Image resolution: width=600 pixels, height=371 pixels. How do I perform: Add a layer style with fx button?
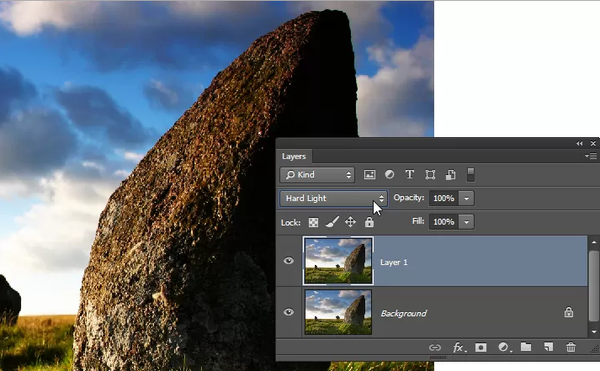point(458,347)
